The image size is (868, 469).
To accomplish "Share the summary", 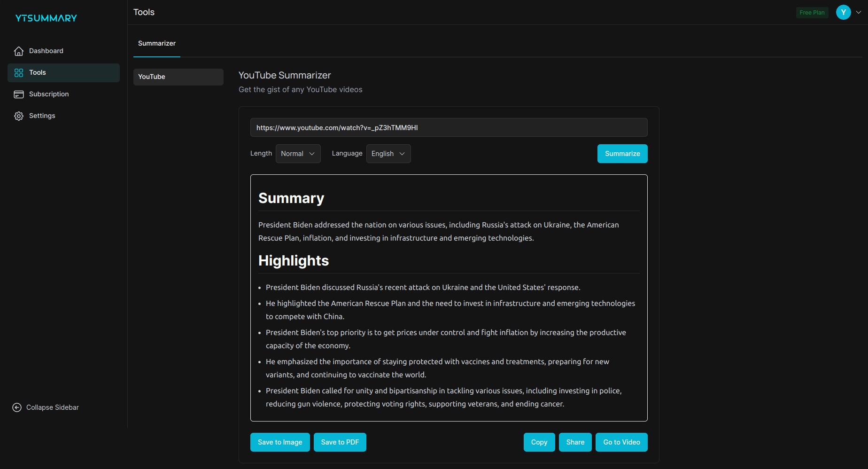I will pos(575,442).
